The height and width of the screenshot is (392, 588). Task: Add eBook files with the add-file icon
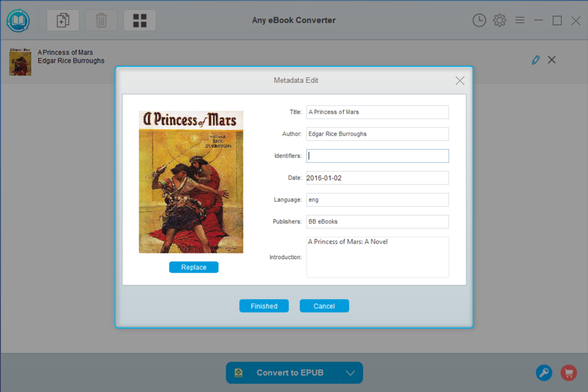coord(63,20)
